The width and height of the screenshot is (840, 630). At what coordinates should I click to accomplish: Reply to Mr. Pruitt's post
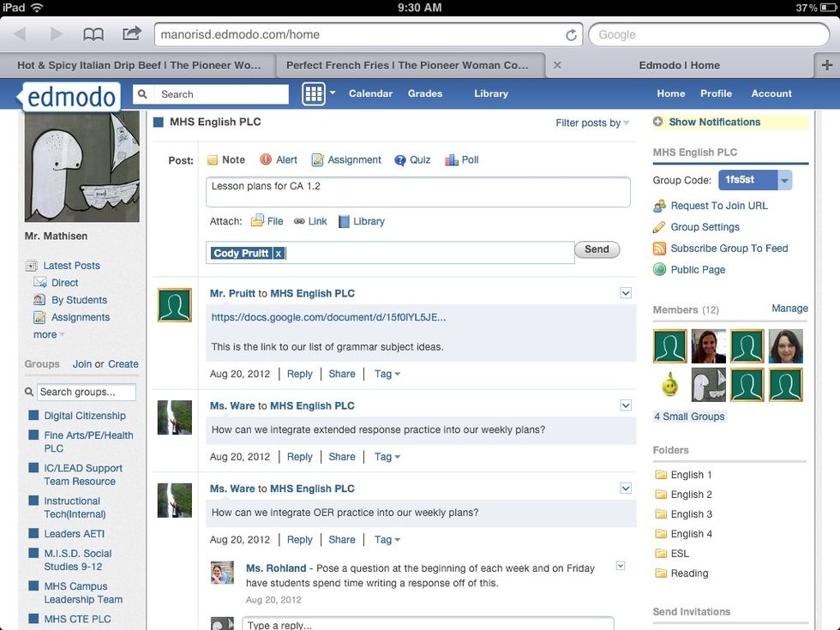299,374
